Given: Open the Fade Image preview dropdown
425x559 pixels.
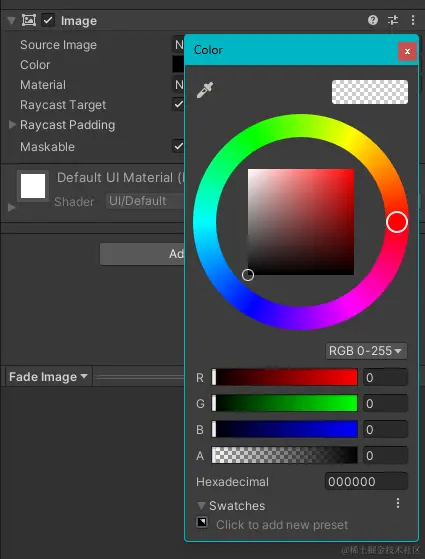Looking at the screenshot, I should click(x=48, y=376).
